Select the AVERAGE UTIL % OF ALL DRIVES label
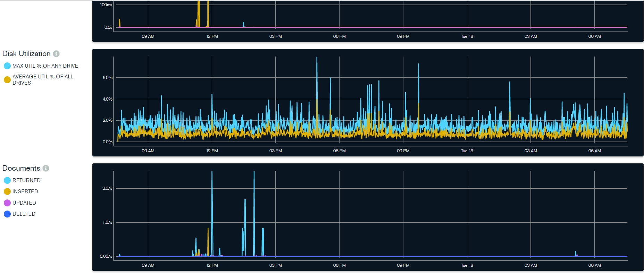The height and width of the screenshot is (273, 644). tap(43, 80)
